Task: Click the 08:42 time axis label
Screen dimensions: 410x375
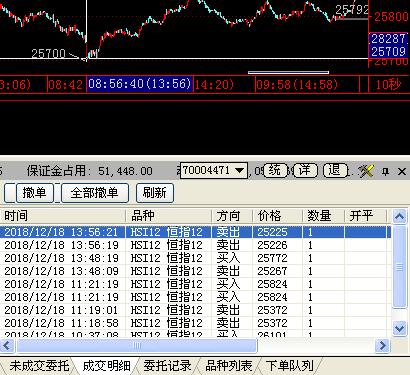Action: point(65,84)
